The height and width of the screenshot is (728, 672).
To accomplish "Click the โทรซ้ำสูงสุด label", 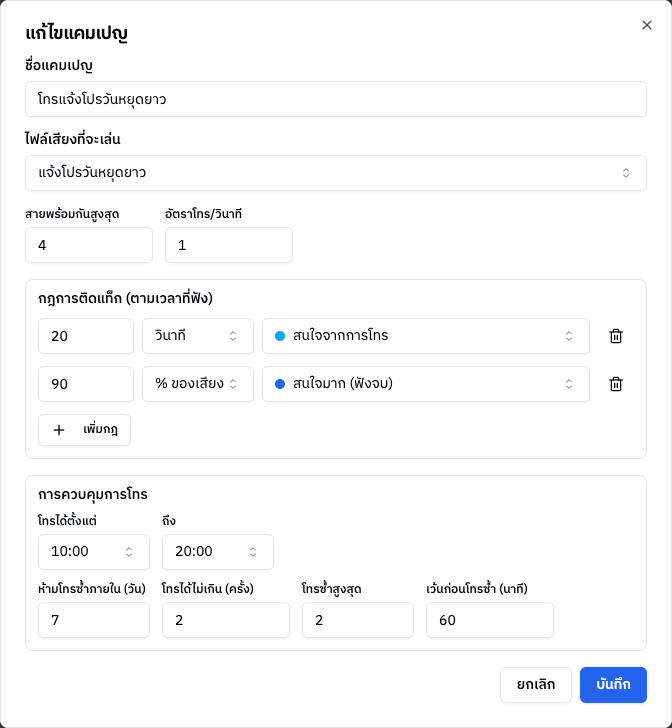I will 332,589.
